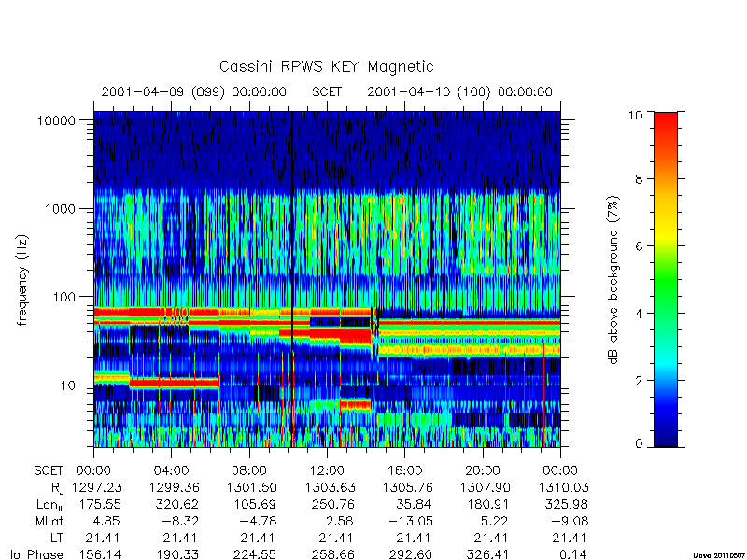The width and height of the screenshot is (747, 560).
Task: Click the 10 frequency tick label
Action: (x=67, y=385)
